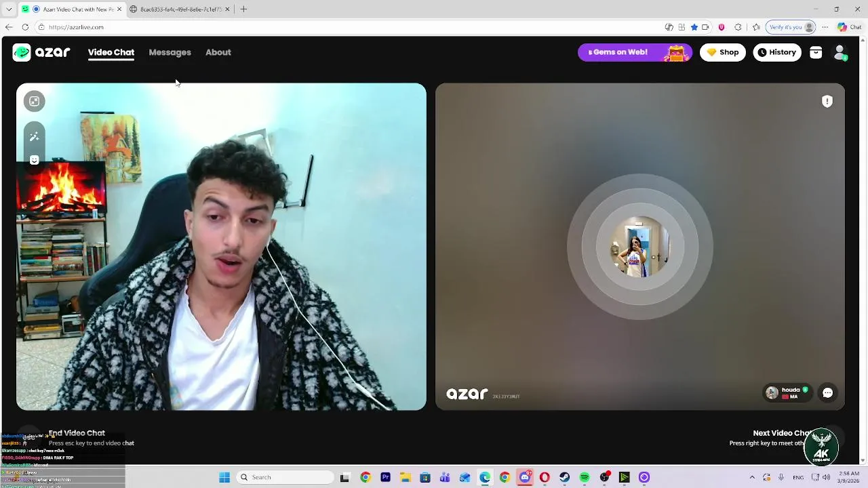Click the Azar logo in the header
This screenshot has height=488, width=868.
pos(41,52)
